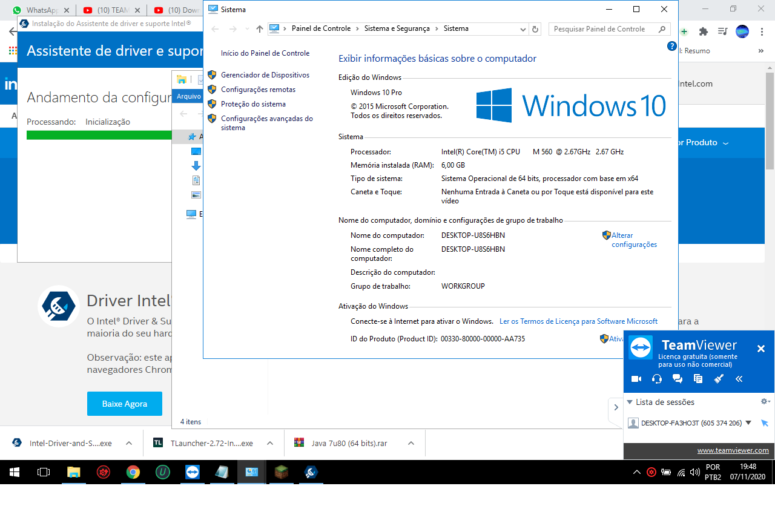Close the TeamViewer panel
This screenshot has height=532, width=775.
point(761,349)
